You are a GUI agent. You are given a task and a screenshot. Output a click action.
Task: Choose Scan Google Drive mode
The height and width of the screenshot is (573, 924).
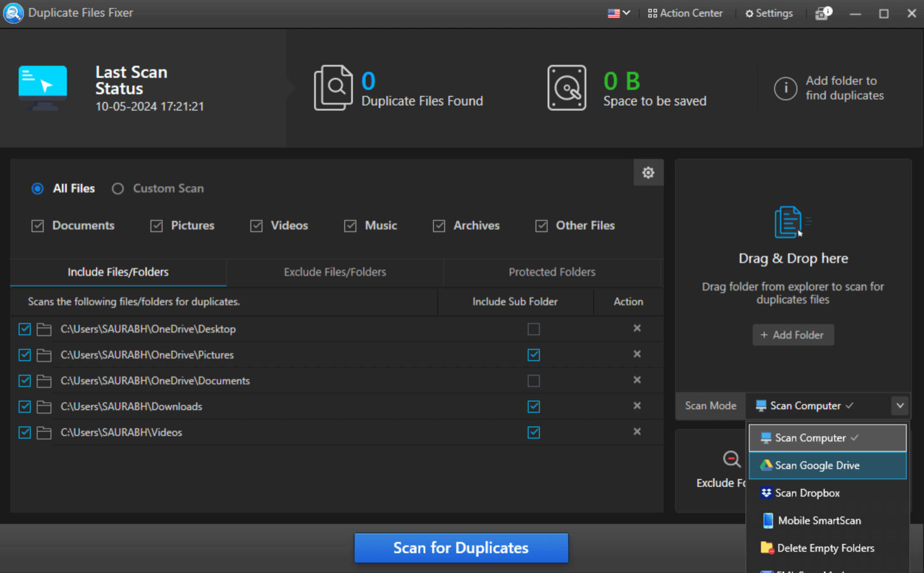(x=828, y=466)
